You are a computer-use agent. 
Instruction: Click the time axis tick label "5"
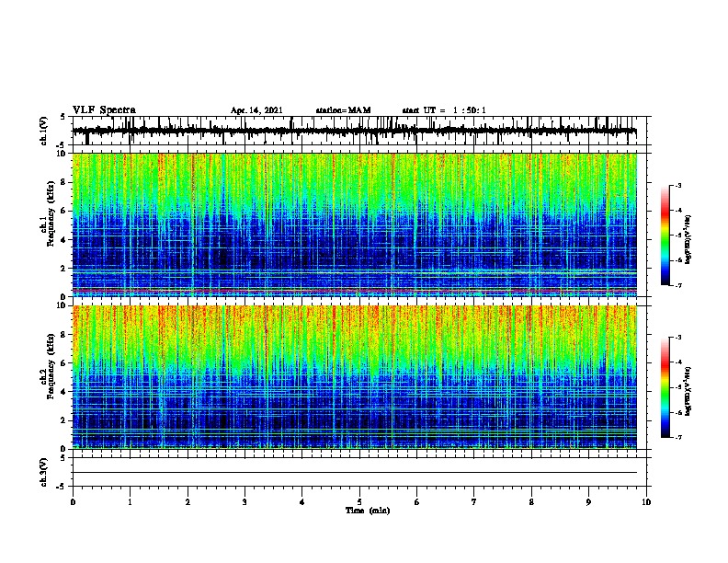tap(359, 502)
